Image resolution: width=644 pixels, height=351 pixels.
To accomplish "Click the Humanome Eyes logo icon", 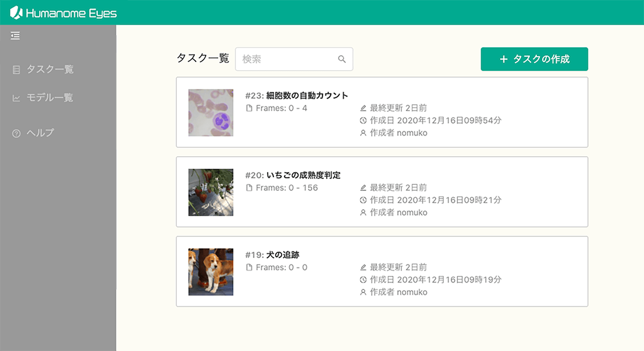I will point(16,13).
